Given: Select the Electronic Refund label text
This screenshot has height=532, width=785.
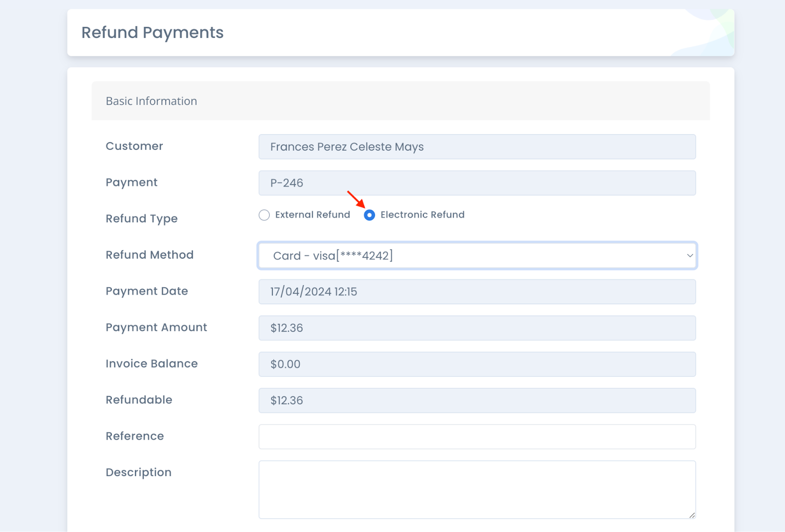Looking at the screenshot, I should point(422,214).
